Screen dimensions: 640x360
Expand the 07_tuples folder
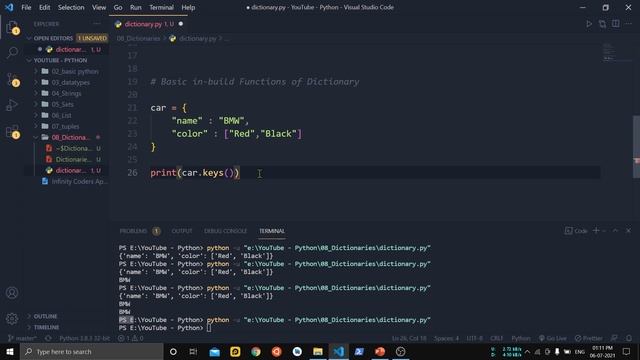coord(65,127)
